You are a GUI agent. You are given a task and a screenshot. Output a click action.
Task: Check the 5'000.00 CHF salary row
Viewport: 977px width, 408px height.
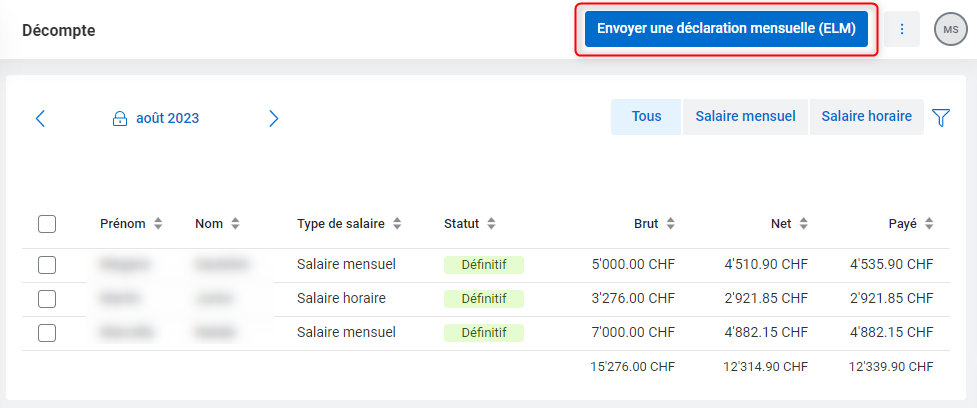click(47, 265)
